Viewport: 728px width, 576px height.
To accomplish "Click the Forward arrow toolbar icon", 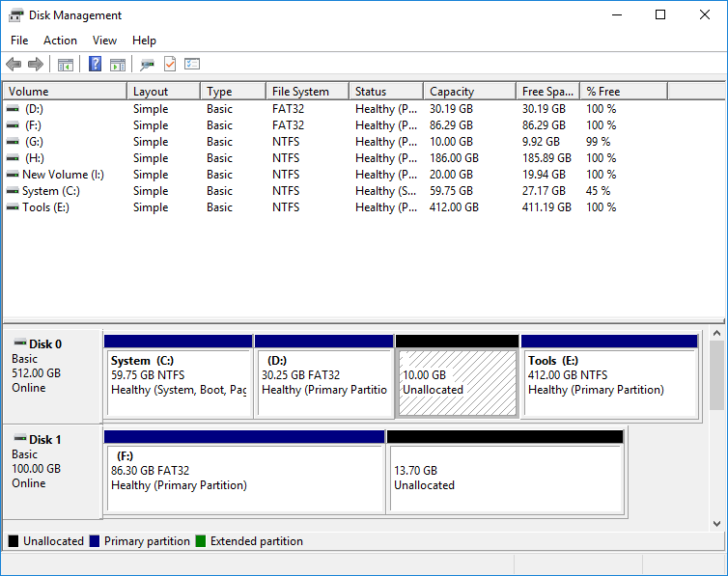I will pos(36,65).
